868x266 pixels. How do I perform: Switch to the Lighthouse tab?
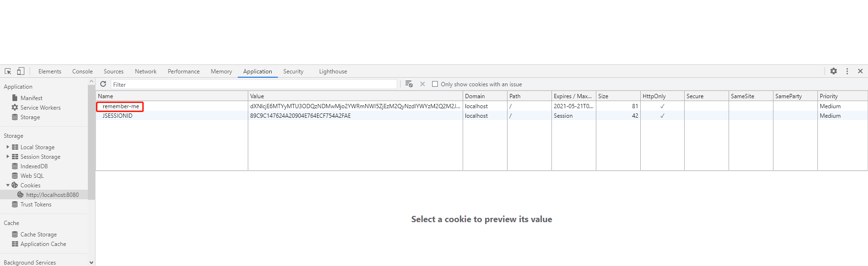(x=333, y=71)
